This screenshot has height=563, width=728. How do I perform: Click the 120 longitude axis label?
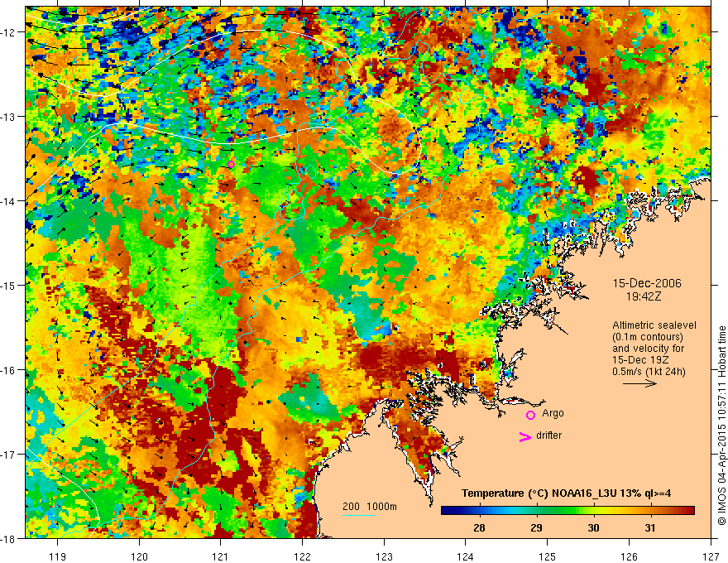(139, 556)
